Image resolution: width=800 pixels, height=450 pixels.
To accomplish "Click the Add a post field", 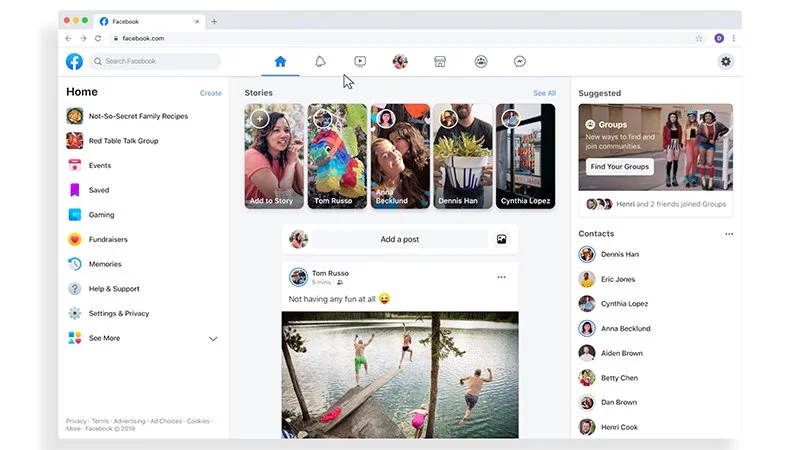I will [x=400, y=239].
